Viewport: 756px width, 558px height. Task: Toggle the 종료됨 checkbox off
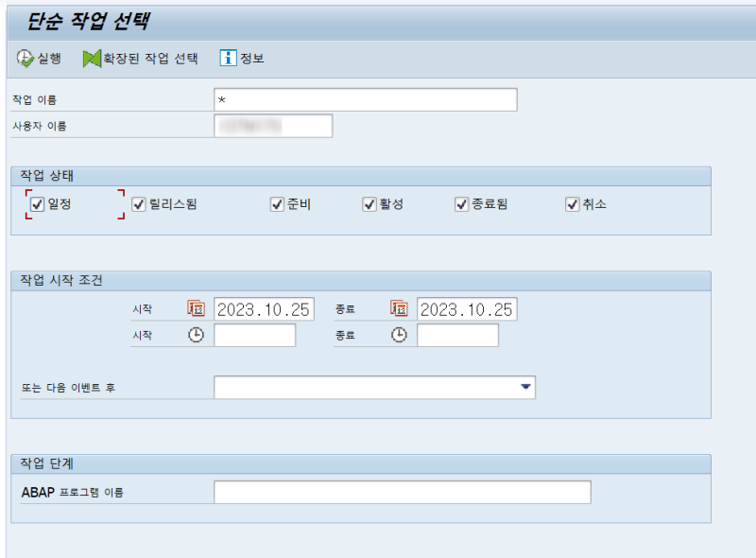point(460,203)
